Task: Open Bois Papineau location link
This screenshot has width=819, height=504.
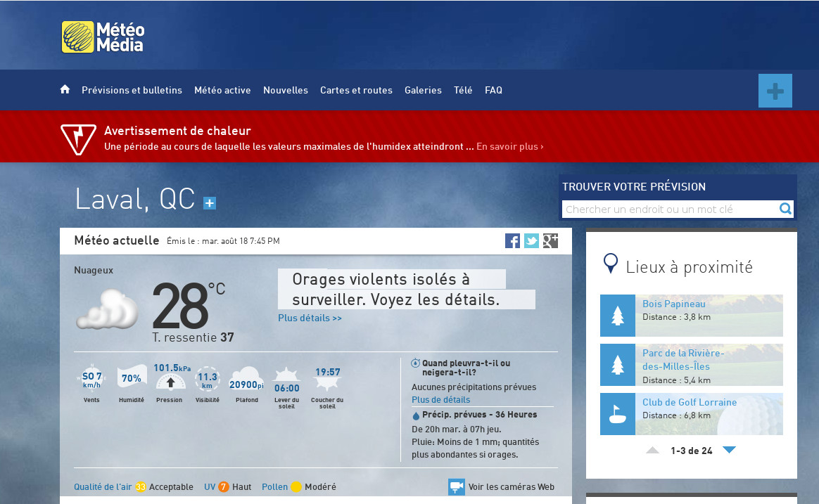Action: [674, 304]
